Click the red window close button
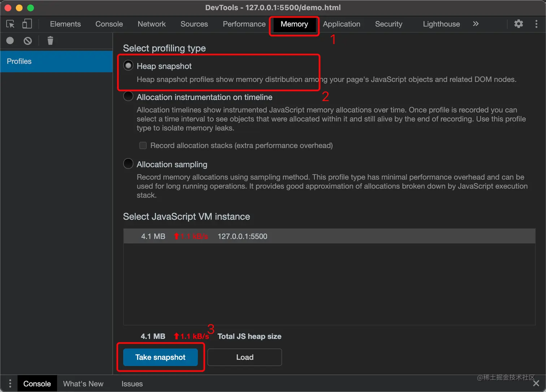 (x=8, y=8)
